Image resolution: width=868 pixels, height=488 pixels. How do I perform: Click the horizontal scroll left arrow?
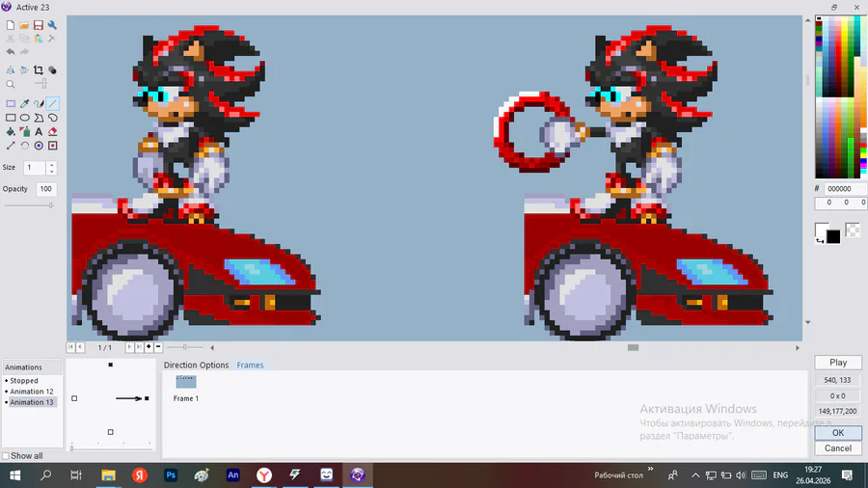[212, 348]
